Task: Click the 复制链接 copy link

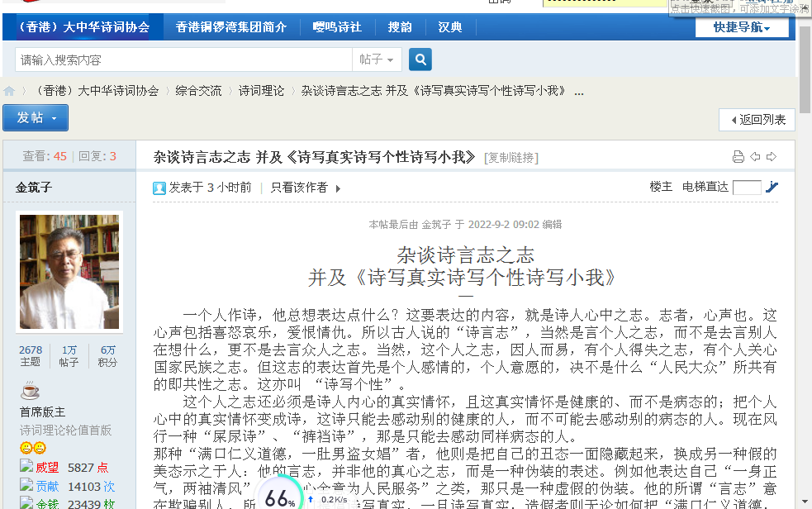Action: coord(511,158)
